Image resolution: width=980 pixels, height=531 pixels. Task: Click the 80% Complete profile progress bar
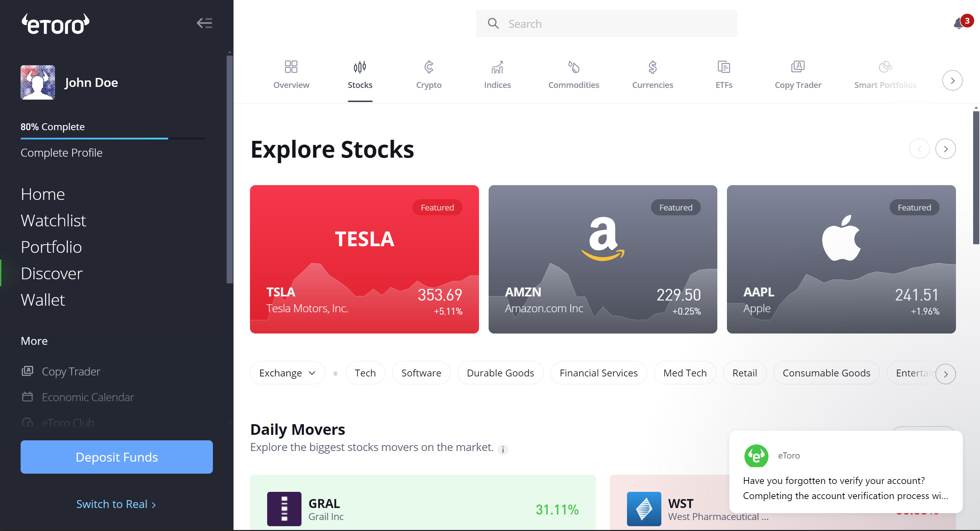pos(113,138)
